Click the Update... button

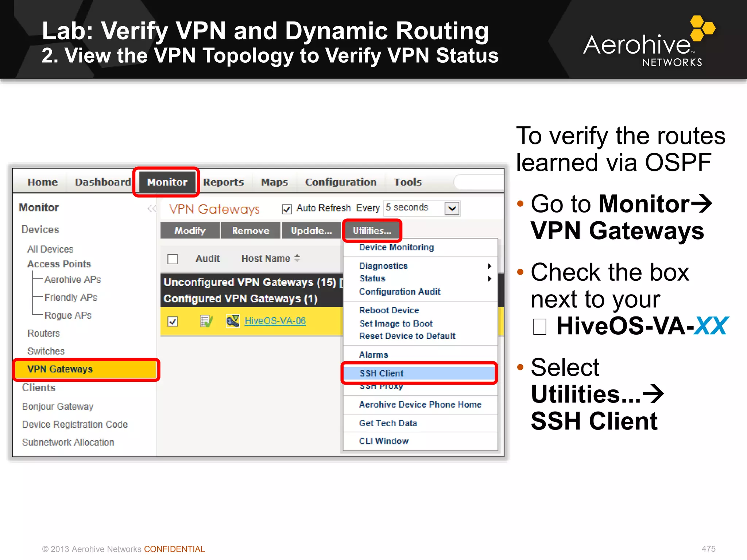311,230
